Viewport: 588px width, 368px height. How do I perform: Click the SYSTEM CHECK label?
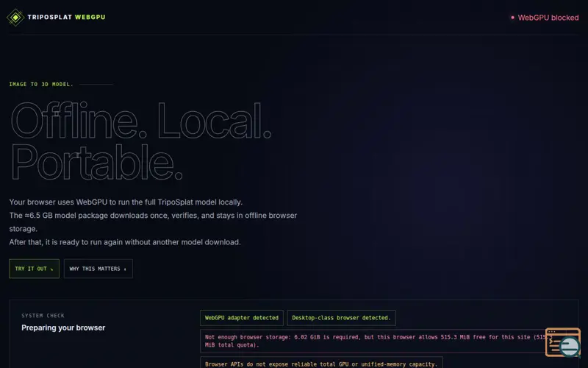pyautogui.click(x=43, y=316)
